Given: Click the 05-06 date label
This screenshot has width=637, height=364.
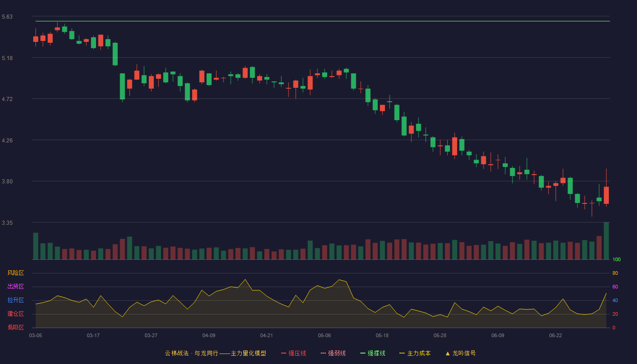Looking at the screenshot, I should (324, 335).
